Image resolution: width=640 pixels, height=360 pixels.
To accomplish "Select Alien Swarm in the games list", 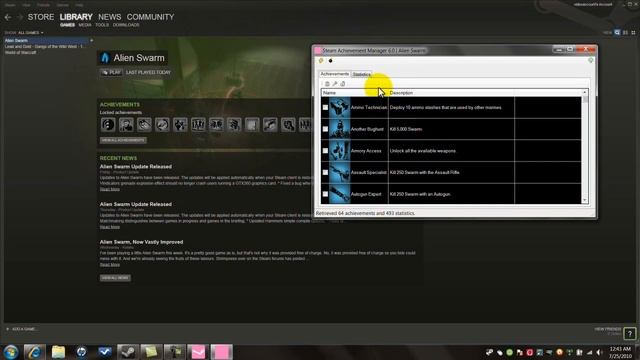I will (46, 40).
